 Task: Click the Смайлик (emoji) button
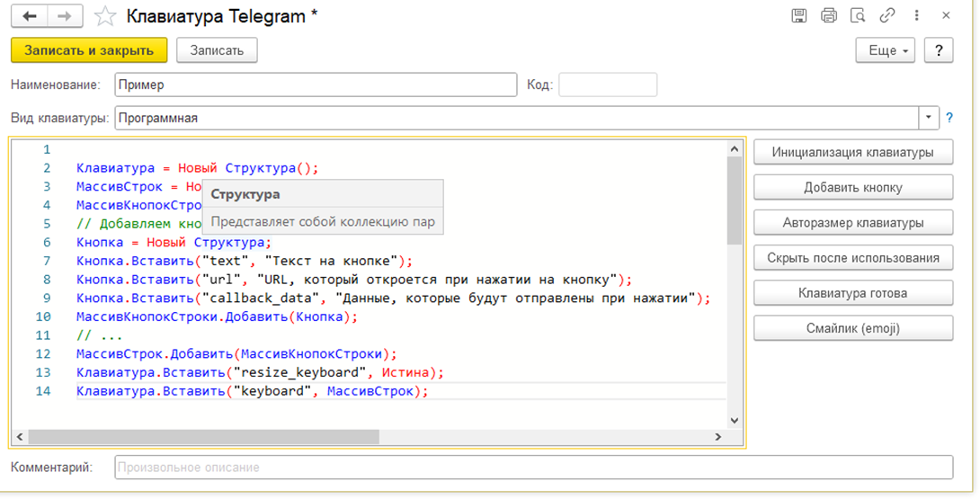pyautogui.click(x=852, y=328)
